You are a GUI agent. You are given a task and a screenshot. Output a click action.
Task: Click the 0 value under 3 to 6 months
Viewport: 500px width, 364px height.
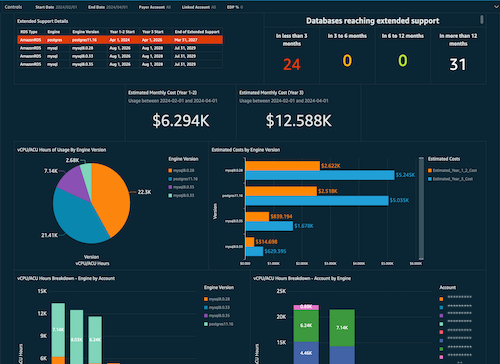347,61
